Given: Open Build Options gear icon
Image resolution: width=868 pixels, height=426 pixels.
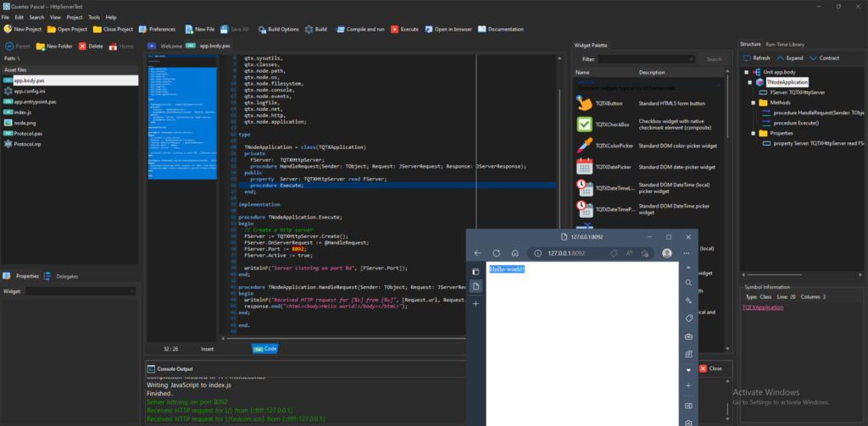Looking at the screenshot, I should [x=262, y=29].
